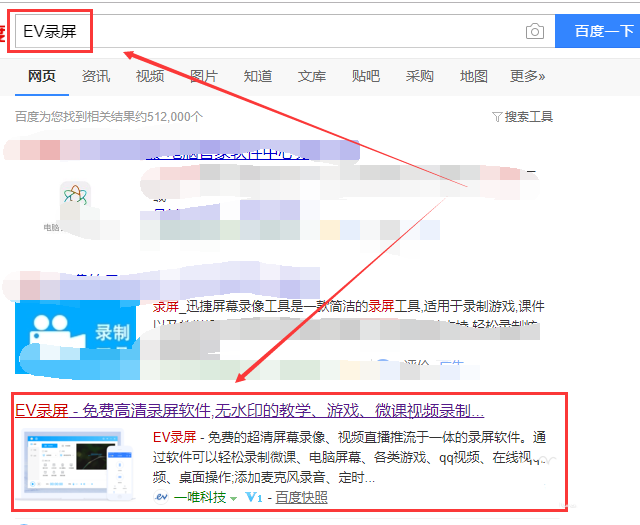Open the 贴吧 tab
Image resolution: width=640 pixels, height=525 pixels.
[366, 76]
